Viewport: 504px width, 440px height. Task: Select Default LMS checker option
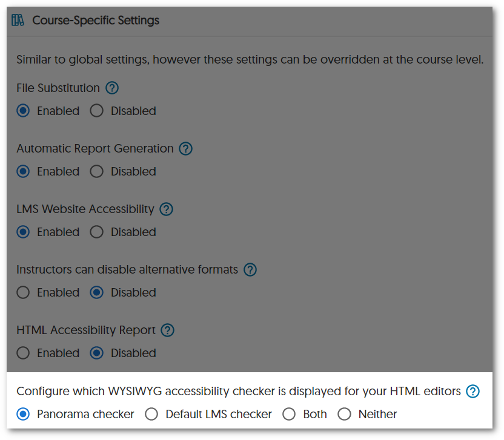tap(152, 415)
